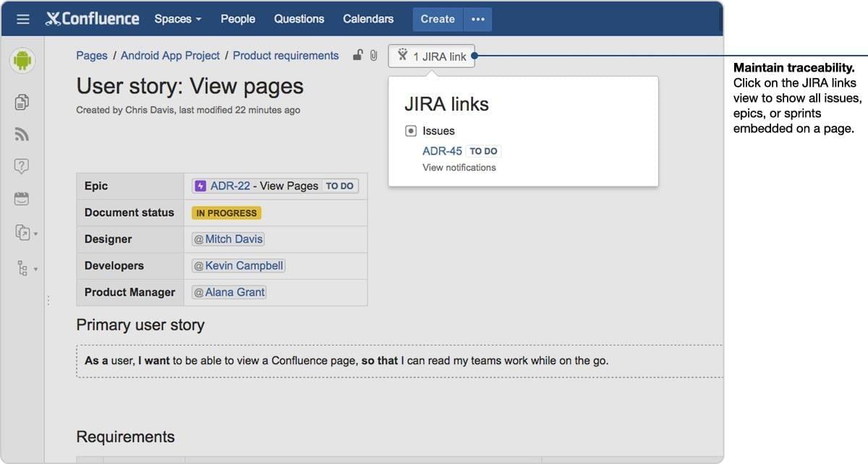868x464 pixels.
Task: Click the purple epic icon beside ADR-22
Action: (200, 186)
